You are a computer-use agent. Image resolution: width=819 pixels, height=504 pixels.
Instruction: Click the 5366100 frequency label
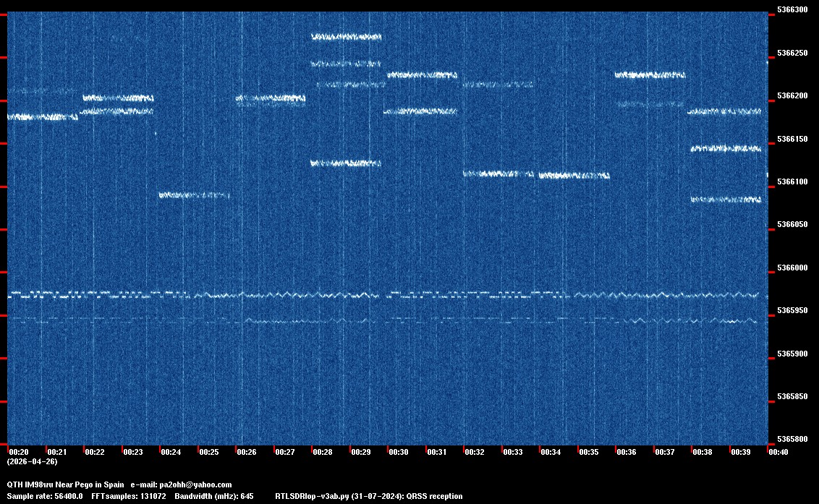coord(792,182)
